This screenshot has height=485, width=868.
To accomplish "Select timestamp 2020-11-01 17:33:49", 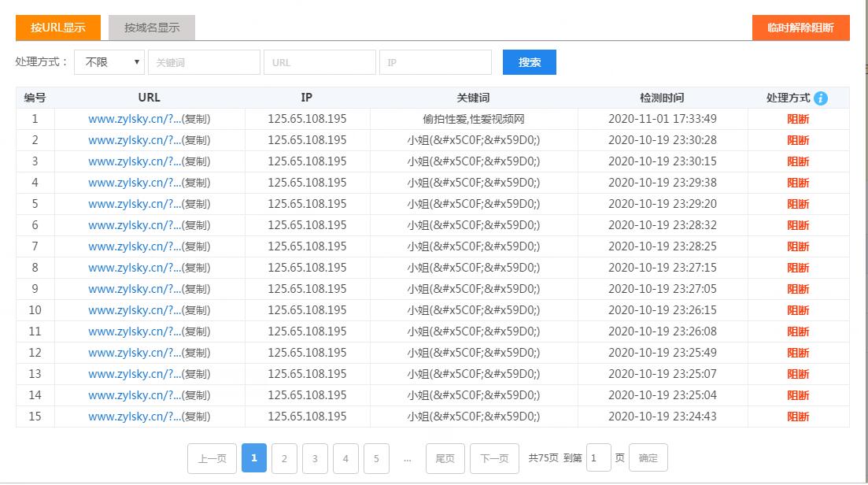I will point(662,119).
